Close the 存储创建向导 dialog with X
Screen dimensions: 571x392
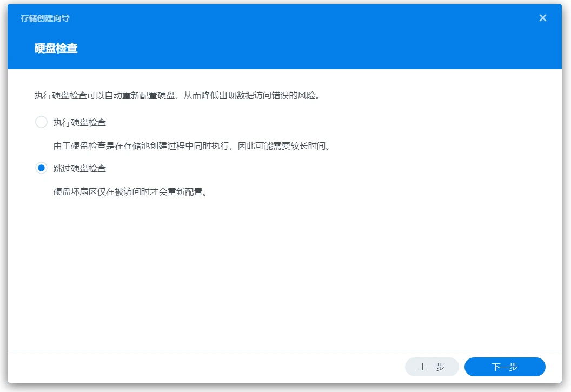[x=543, y=18]
